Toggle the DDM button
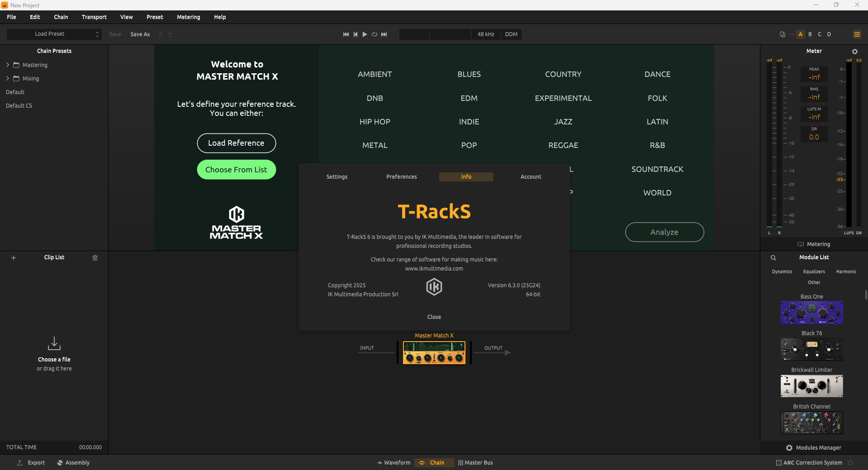 point(511,34)
